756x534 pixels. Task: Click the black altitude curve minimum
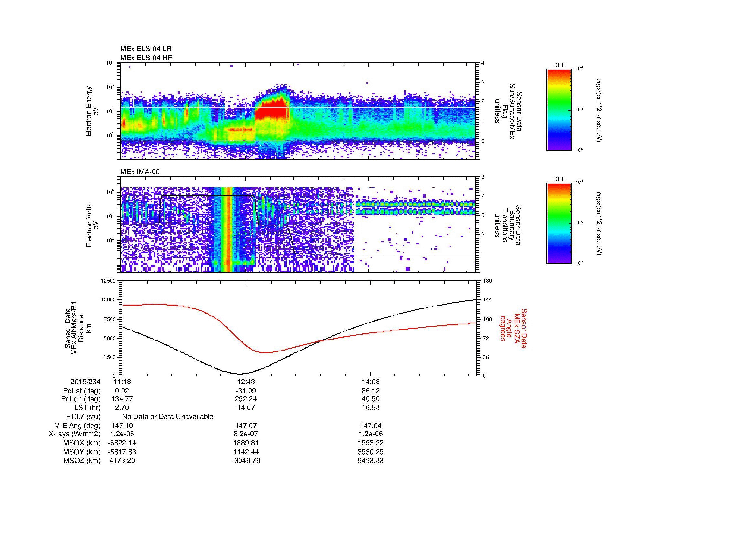pyautogui.click(x=240, y=374)
